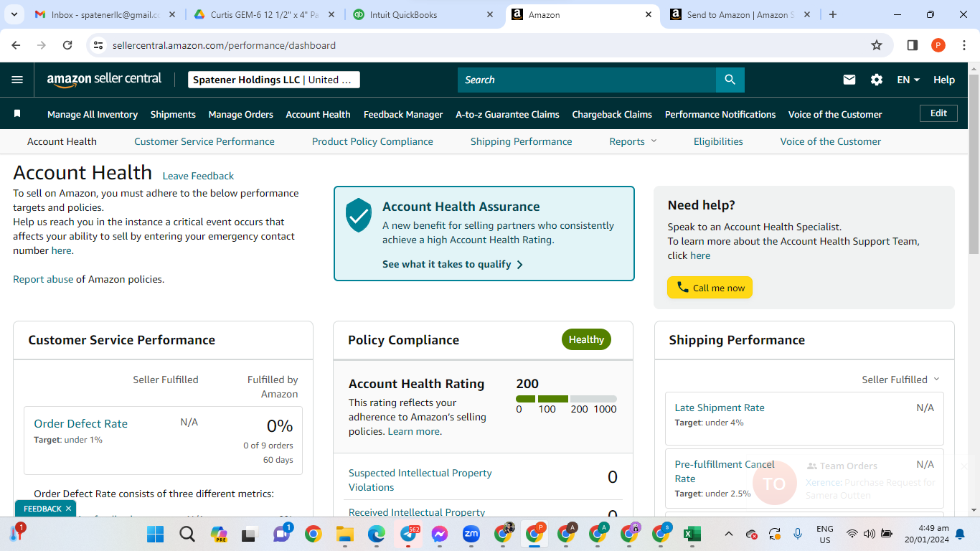Click the browser address bar URL

pyautogui.click(x=224, y=45)
